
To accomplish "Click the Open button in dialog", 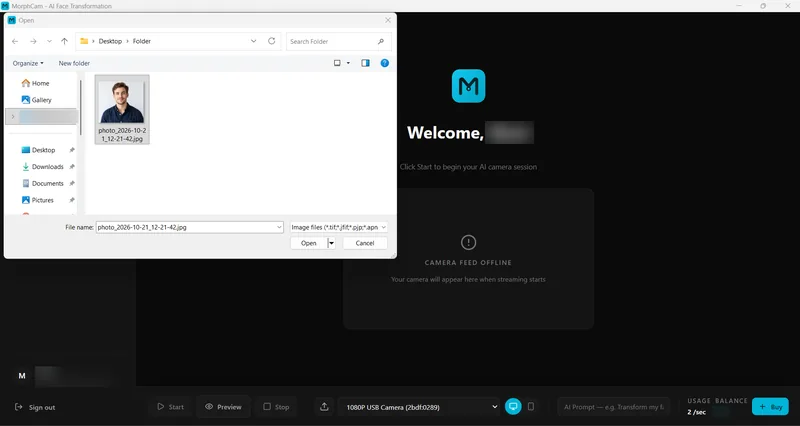I will [309, 243].
